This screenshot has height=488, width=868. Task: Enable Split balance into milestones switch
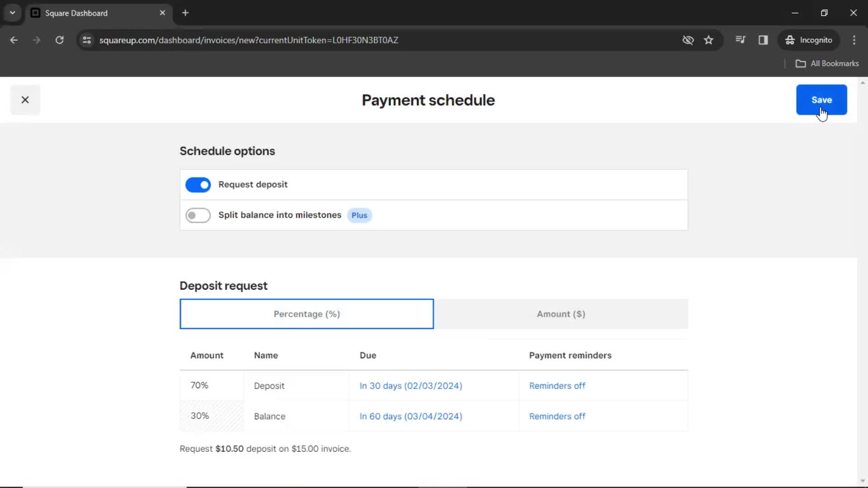pyautogui.click(x=198, y=216)
